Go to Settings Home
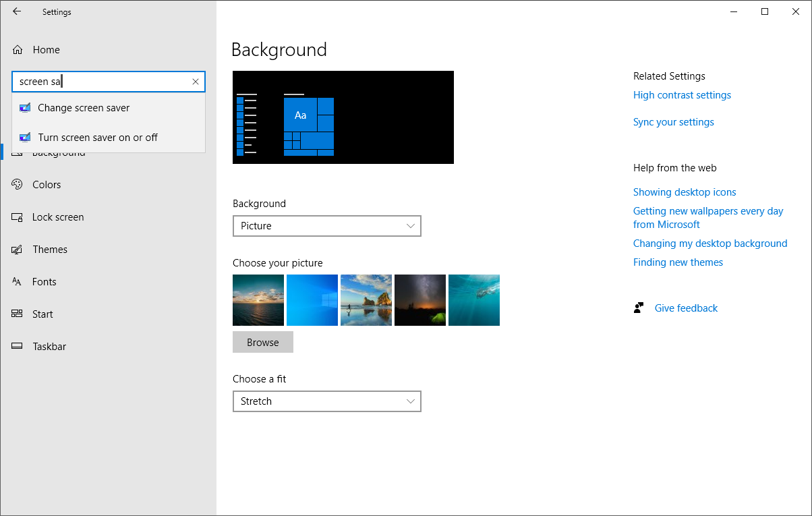This screenshot has width=812, height=516. 46,49
